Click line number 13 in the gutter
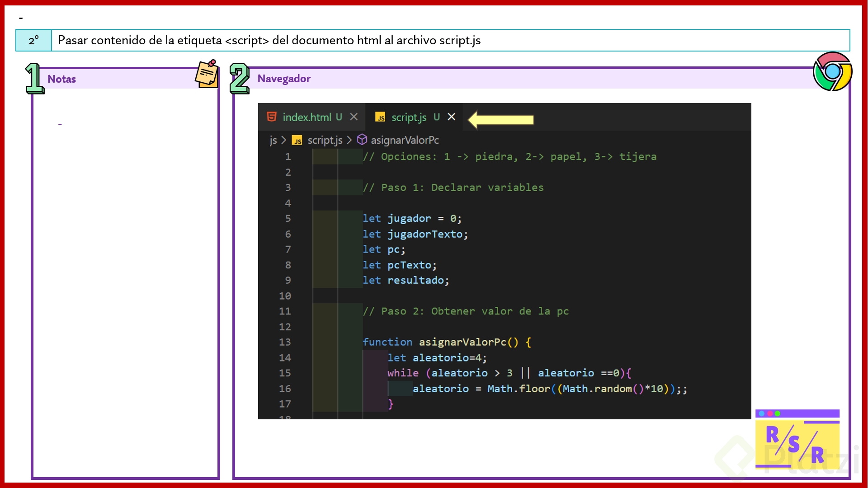868x488 pixels. (x=285, y=342)
